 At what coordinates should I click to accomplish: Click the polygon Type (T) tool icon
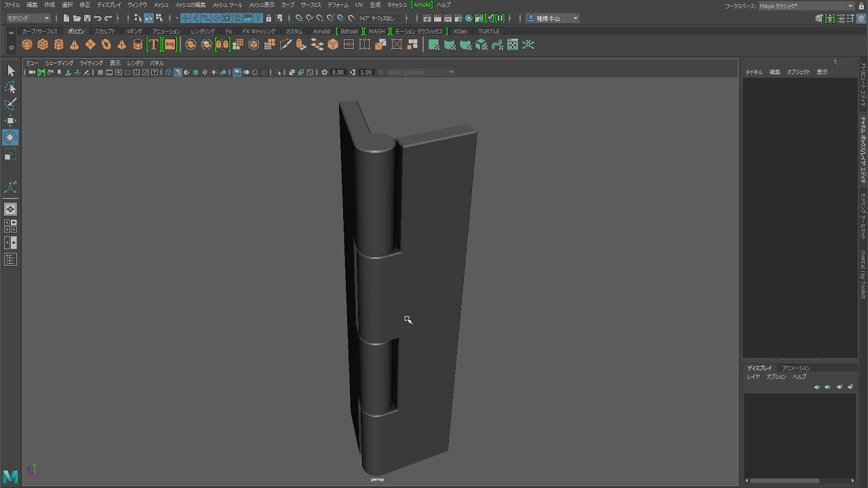point(153,45)
